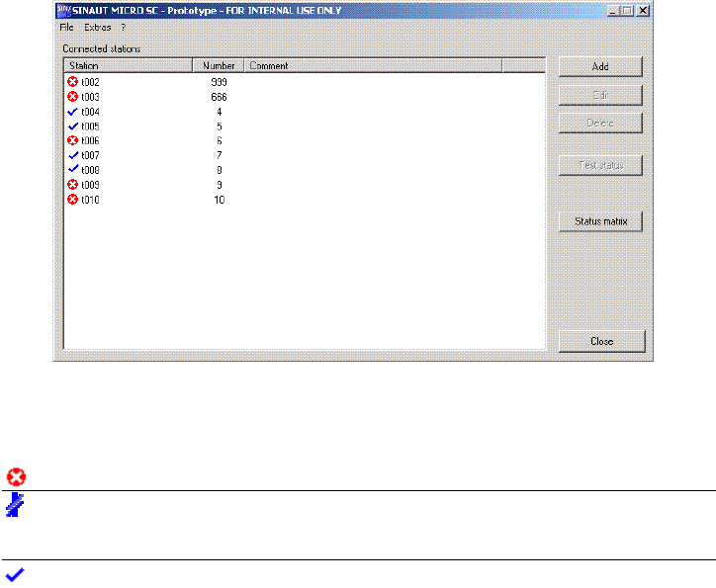Click the blue checkmark icon beside t008
This screenshot has height=588, width=716.
[x=72, y=169]
